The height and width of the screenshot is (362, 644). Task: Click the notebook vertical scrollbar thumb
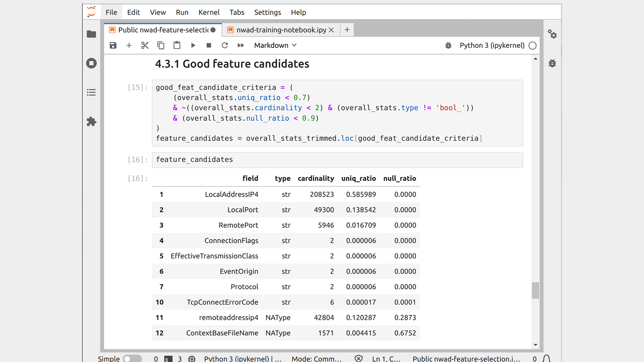535,290
